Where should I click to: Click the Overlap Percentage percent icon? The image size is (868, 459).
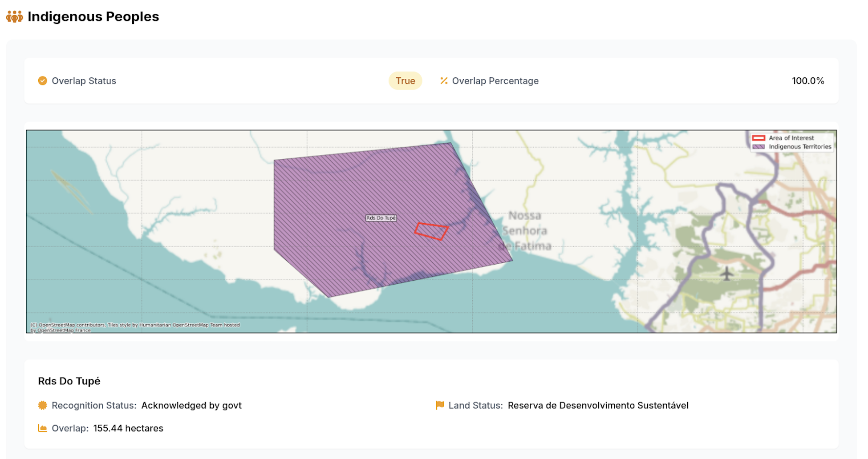pos(443,81)
